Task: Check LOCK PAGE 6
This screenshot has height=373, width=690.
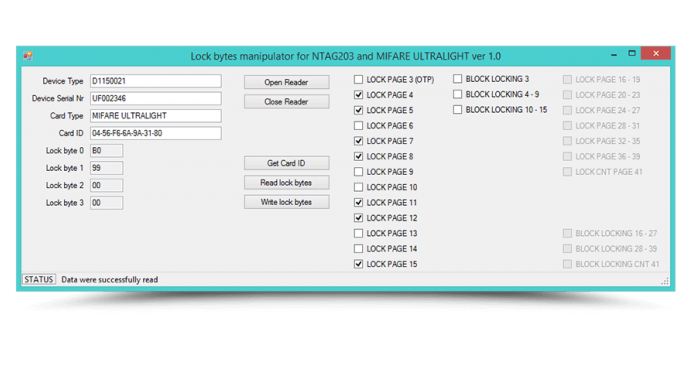Action: 359,126
